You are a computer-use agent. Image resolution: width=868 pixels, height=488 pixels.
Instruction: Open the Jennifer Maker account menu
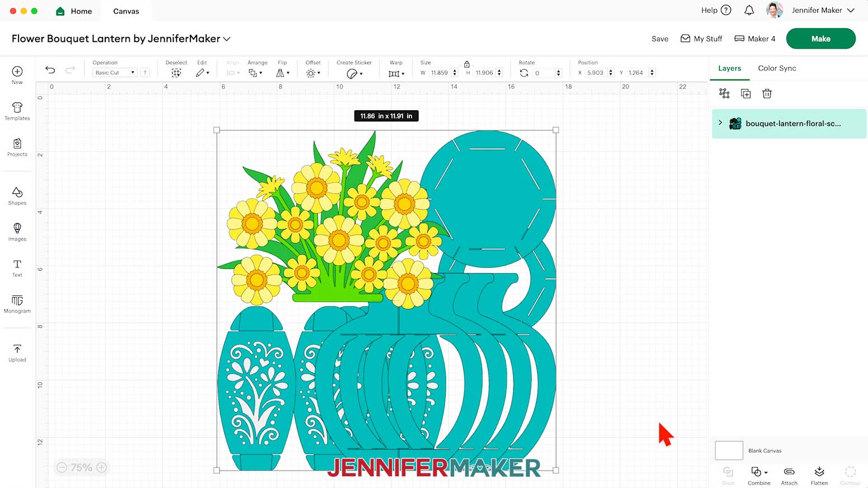click(811, 10)
